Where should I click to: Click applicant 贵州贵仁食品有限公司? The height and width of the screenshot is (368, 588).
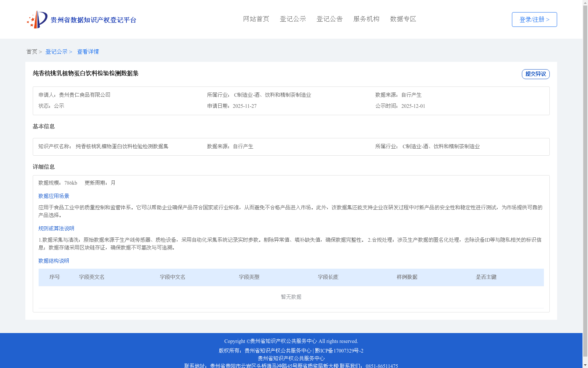click(x=85, y=95)
